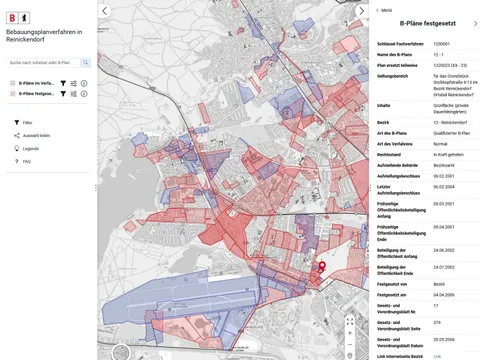Screen dimensions: 480x360
Task: Open the Link Internetseite Bezirk hyperlink
Action: coord(437,356)
